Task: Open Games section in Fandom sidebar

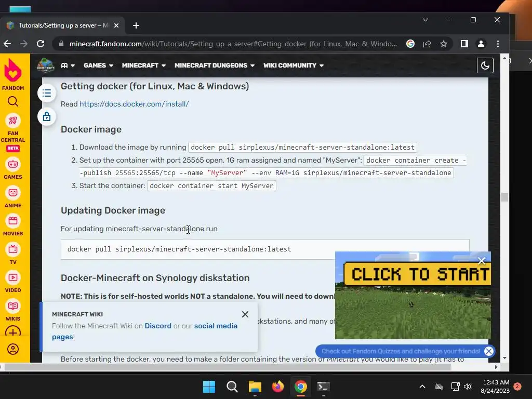Action: [x=13, y=169]
